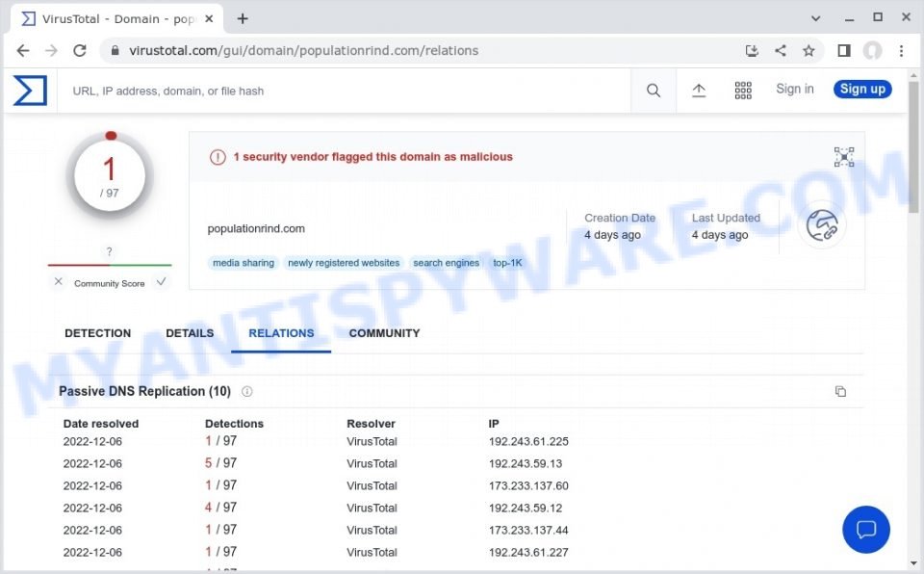Open the apps grid icon

[742, 91]
